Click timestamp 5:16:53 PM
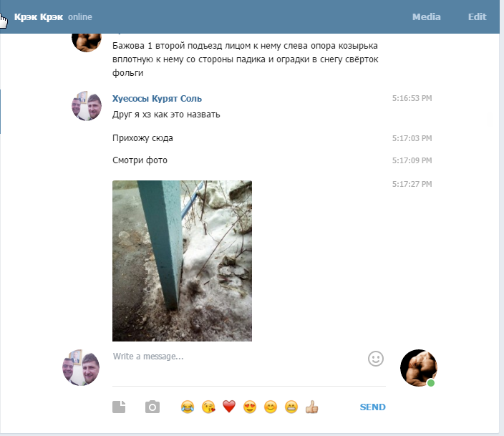The width and height of the screenshot is (504, 436). pos(412,98)
